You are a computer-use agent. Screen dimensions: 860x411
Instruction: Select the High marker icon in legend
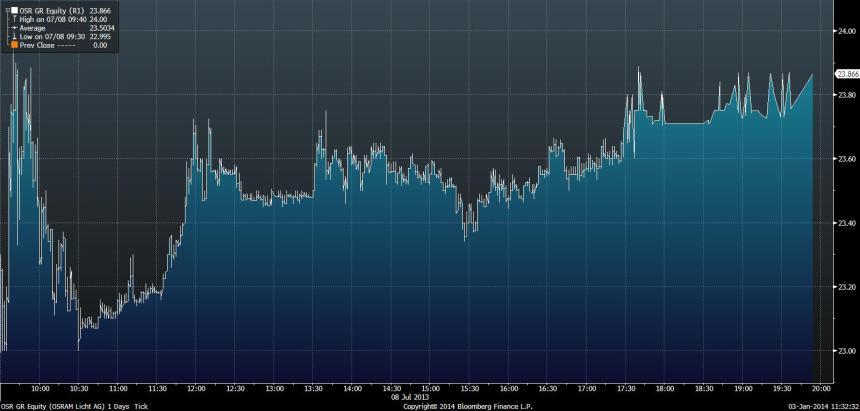12,18
